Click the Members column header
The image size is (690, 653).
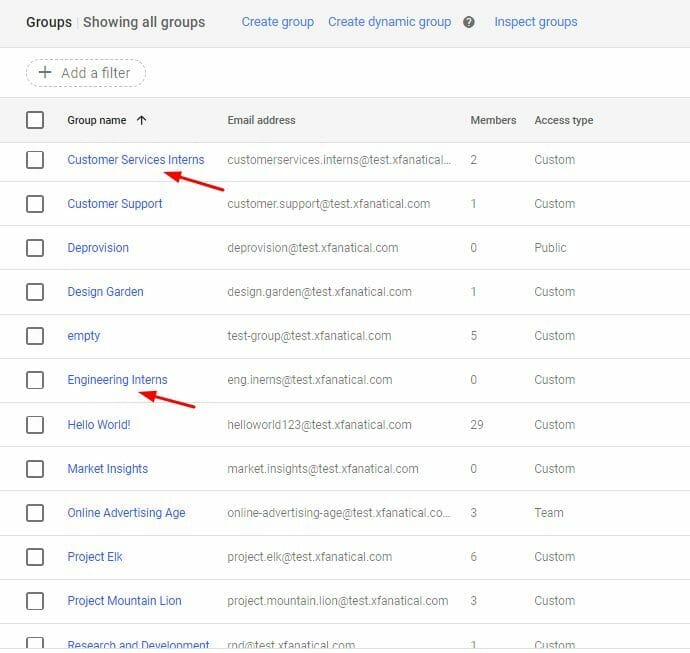[x=493, y=120]
